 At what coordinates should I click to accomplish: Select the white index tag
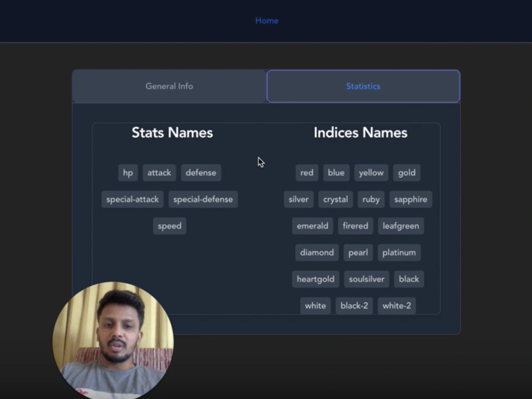tap(315, 306)
